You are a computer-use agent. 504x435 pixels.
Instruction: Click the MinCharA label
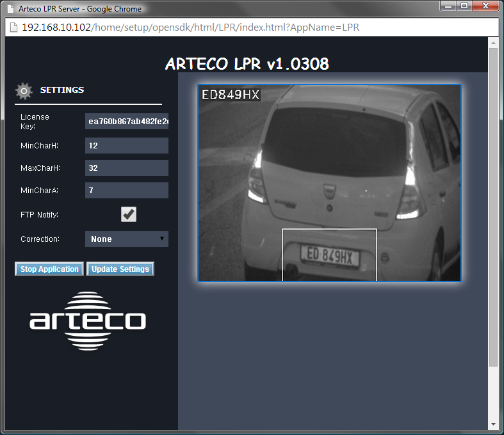click(39, 191)
